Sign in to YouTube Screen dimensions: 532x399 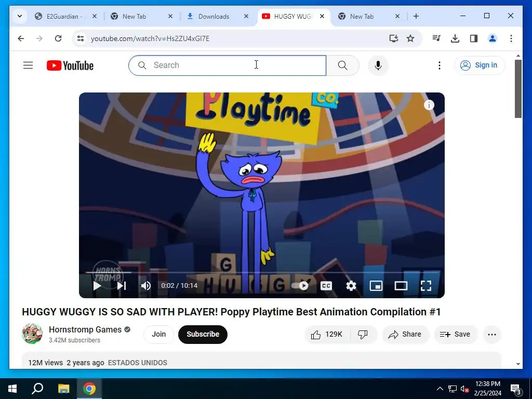point(480,65)
